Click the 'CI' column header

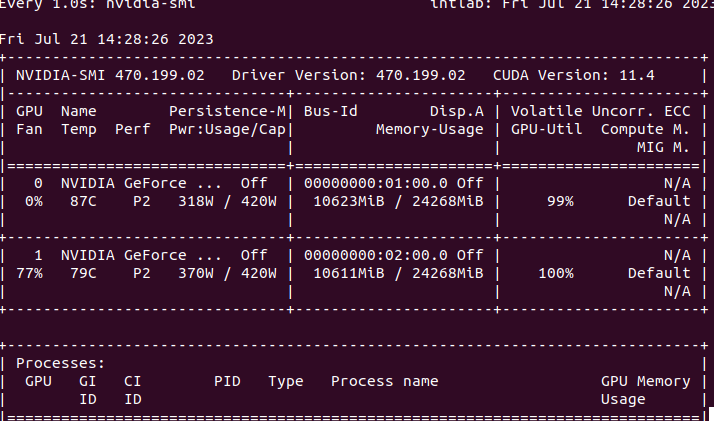point(133,381)
